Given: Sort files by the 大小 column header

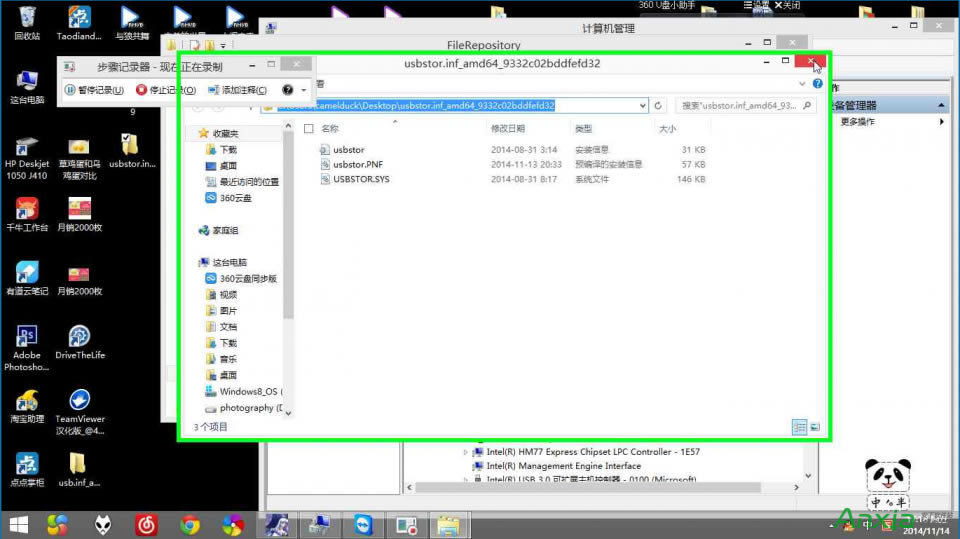Looking at the screenshot, I should point(667,128).
